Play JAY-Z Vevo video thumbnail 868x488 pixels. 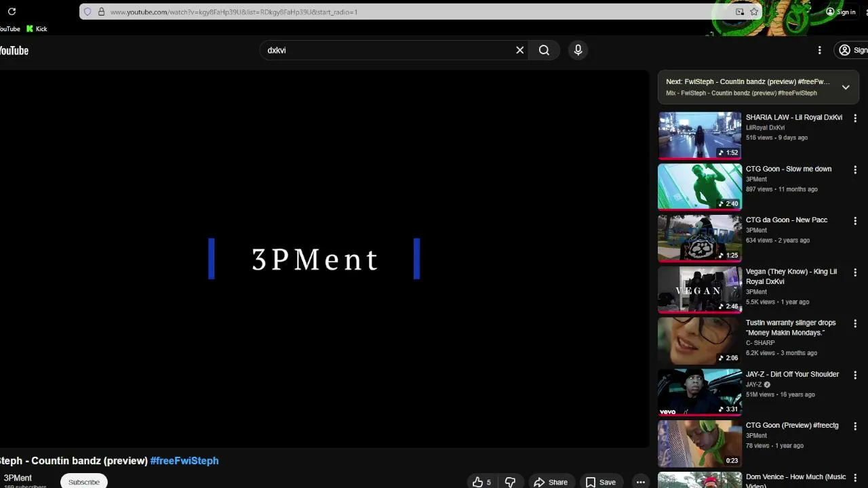pyautogui.click(x=700, y=392)
